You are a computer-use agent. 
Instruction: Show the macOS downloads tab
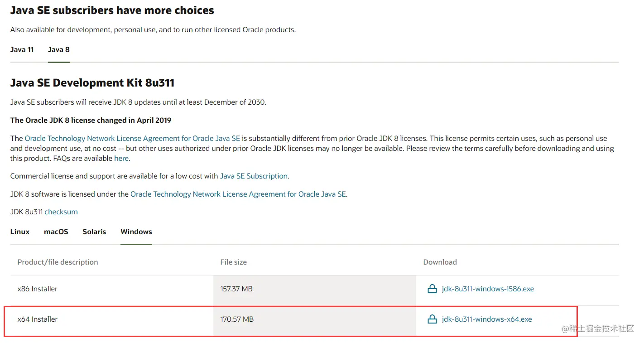coord(56,232)
